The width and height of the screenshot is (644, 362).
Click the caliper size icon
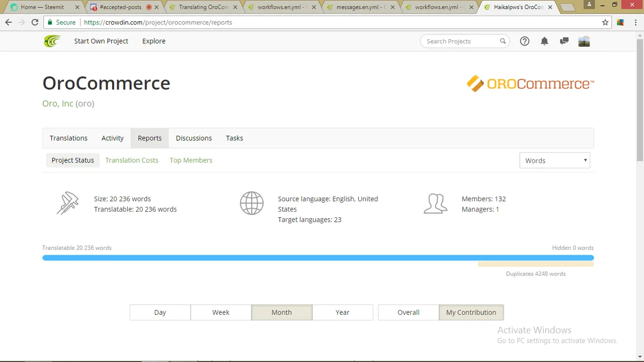pyautogui.click(x=68, y=204)
